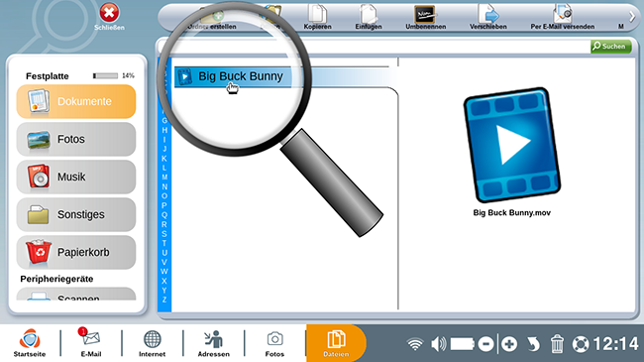Click the Big Buck Bunny.mov file name label
Screen dimensions: 644x362
click(512, 212)
